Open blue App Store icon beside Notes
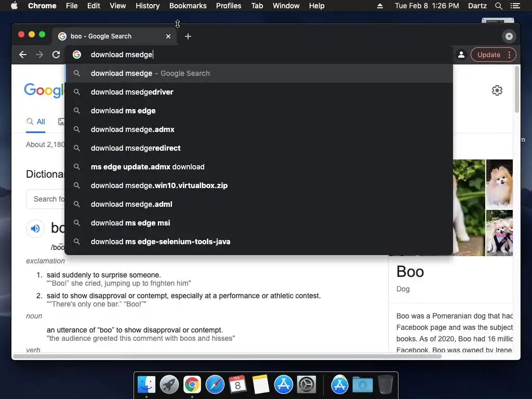532x399 pixels. (283, 385)
